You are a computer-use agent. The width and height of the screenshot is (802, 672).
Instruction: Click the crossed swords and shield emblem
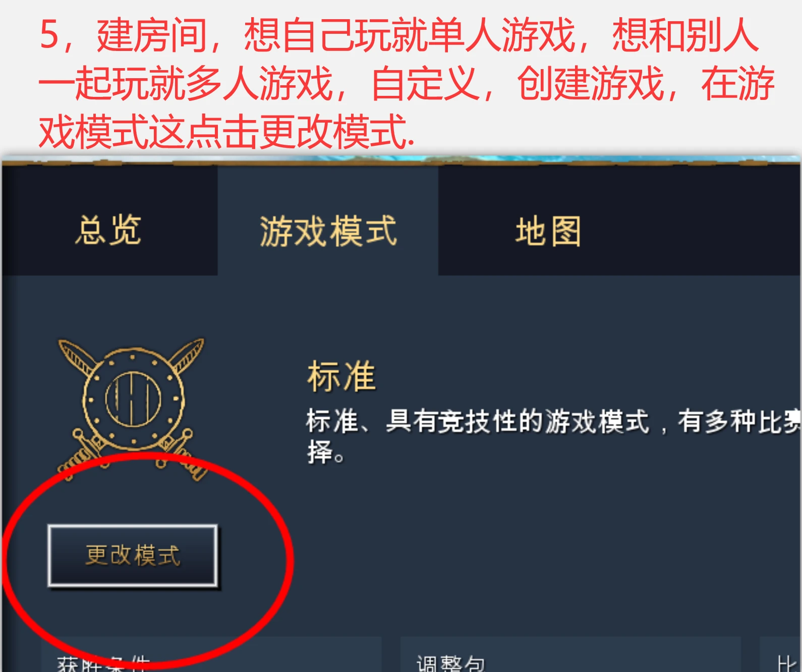pos(132,409)
